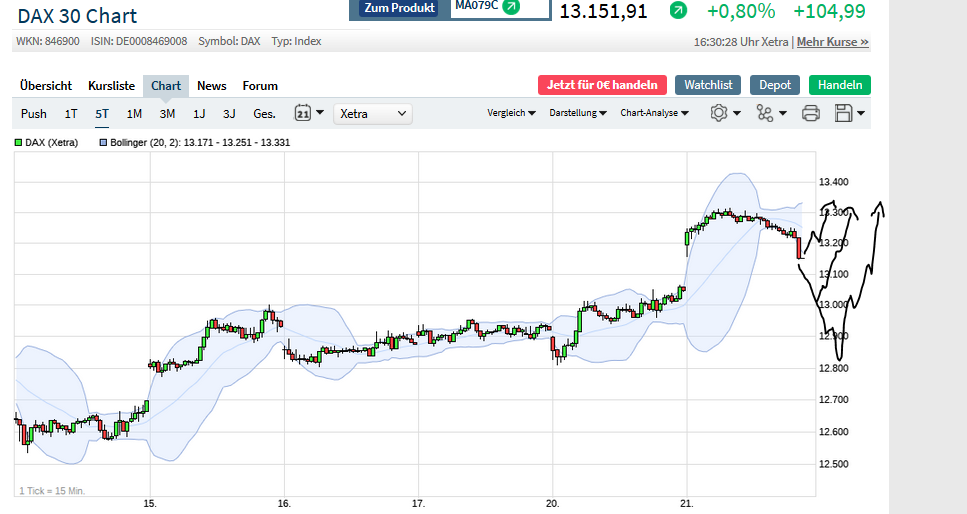The height and width of the screenshot is (514, 967).
Task: Expand the Vergleich dropdown menu
Action: click(x=511, y=113)
